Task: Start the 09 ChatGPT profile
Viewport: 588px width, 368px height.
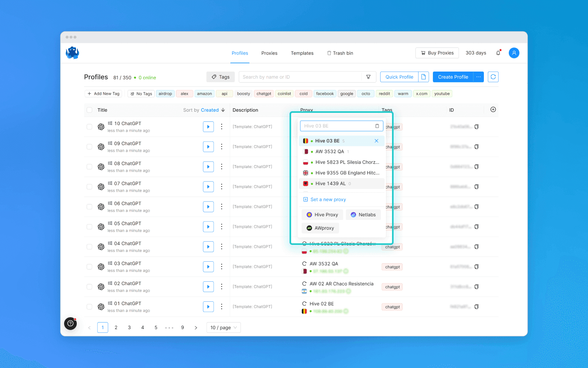Action: [208, 147]
